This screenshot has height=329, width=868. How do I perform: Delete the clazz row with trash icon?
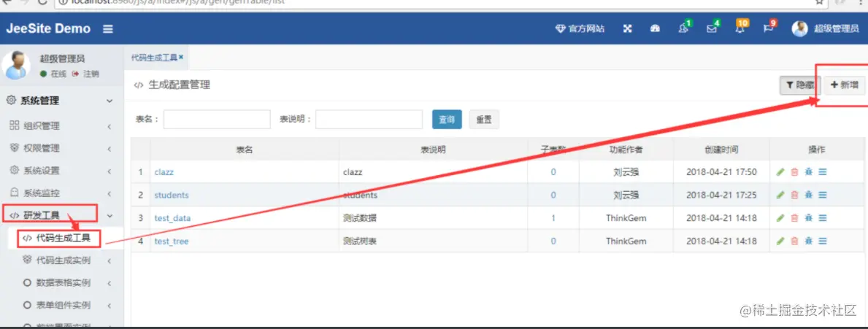(x=795, y=172)
